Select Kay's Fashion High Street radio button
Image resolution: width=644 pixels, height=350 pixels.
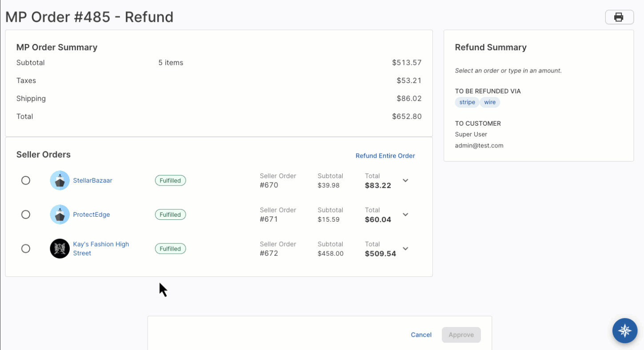tap(26, 249)
